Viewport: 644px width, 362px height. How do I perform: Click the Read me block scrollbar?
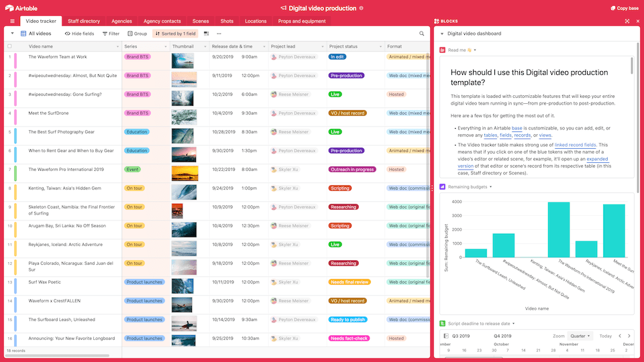632,66
